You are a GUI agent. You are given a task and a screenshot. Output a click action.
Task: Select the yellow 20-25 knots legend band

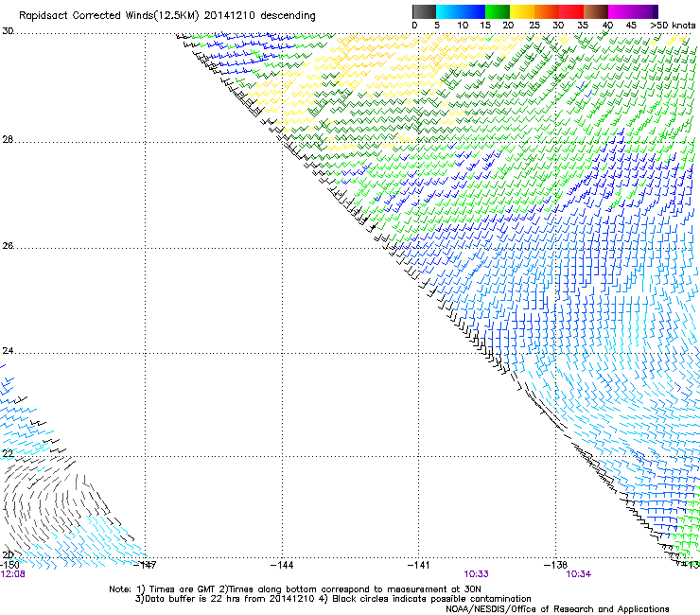[x=522, y=11]
